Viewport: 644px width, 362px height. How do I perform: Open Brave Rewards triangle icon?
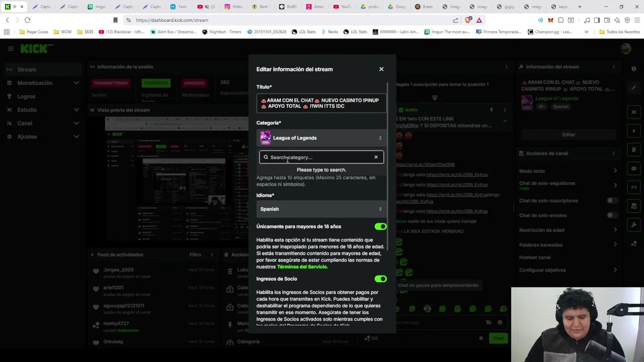[479, 20]
